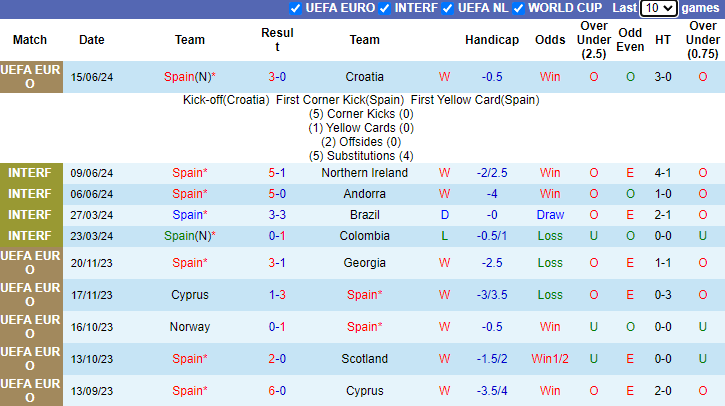This screenshot has width=725, height=406.
Task: Click the Odds column header
Action: pyautogui.click(x=550, y=40)
